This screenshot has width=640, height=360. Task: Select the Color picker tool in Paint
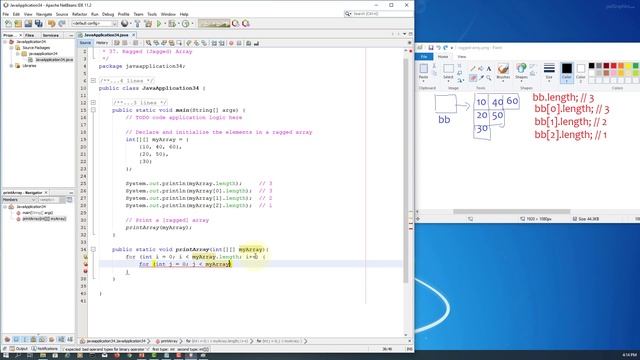(481, 77)
